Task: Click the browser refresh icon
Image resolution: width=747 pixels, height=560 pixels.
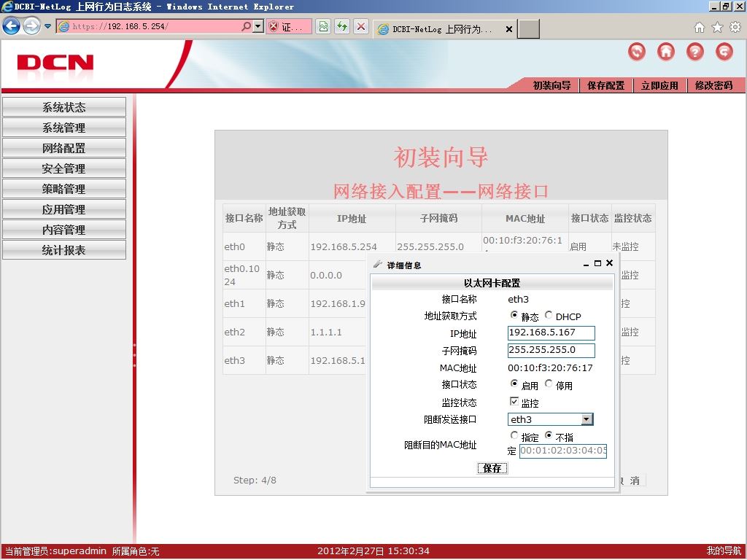Action: [342, 26]
